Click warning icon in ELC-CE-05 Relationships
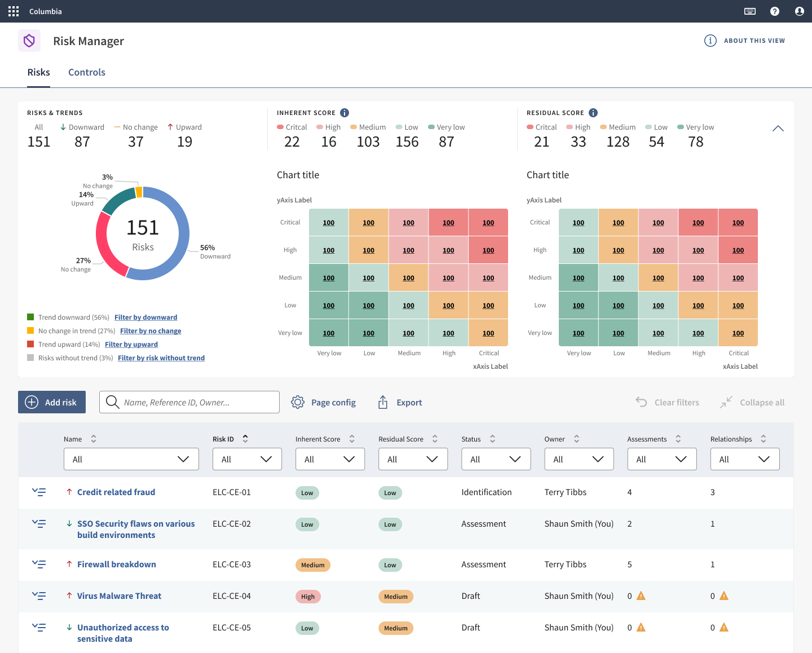This screenshot has height=653, width=812. 724,627
